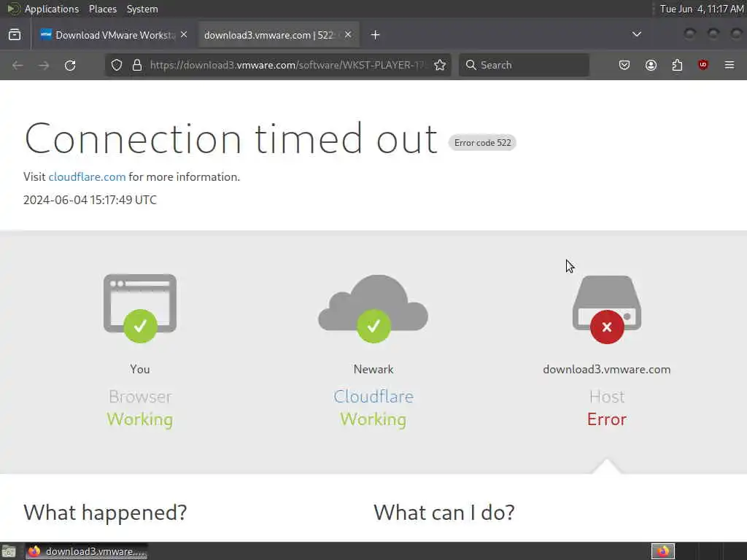Viewport: 747px width, 560px height.
Task: Click into the Search box
Action: (x=524, y=65)
